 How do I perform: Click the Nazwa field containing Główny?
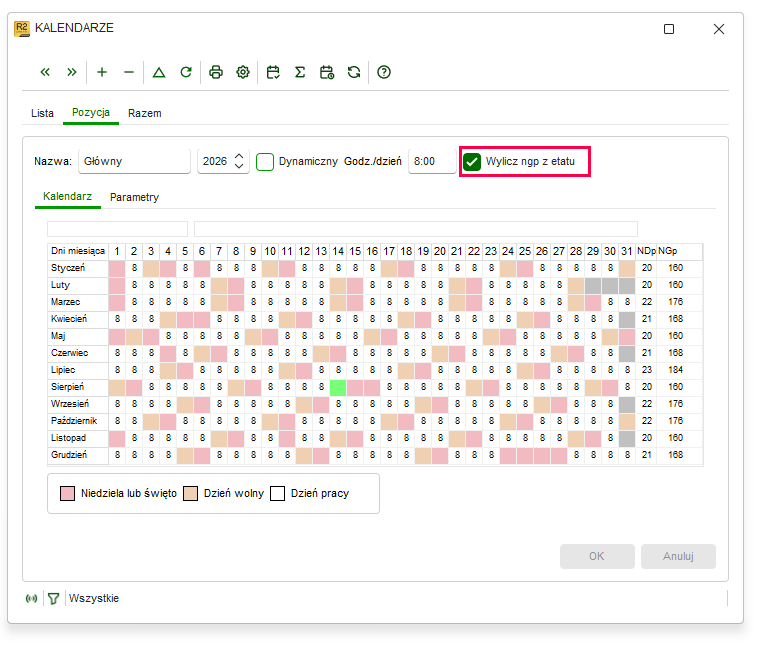(134, 161)
